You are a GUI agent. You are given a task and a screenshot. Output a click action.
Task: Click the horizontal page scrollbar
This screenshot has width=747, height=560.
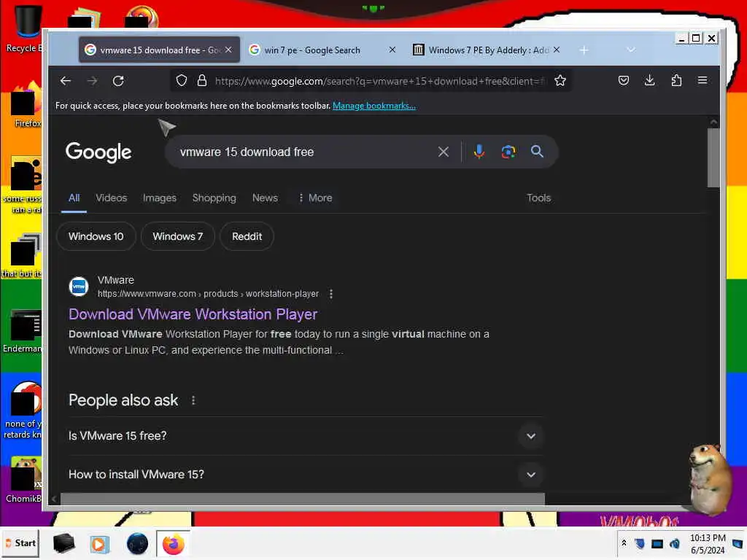click(x=303, y=499)
